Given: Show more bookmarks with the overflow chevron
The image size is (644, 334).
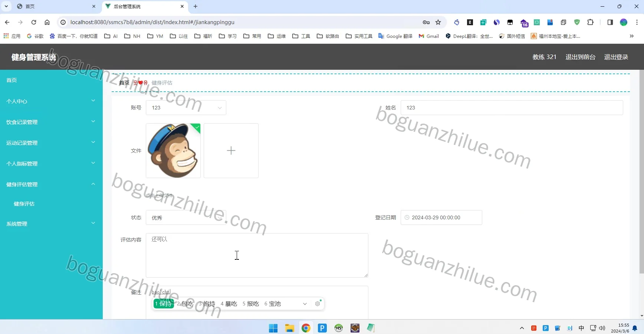Looking at the screenshot, I should [632, 36].
